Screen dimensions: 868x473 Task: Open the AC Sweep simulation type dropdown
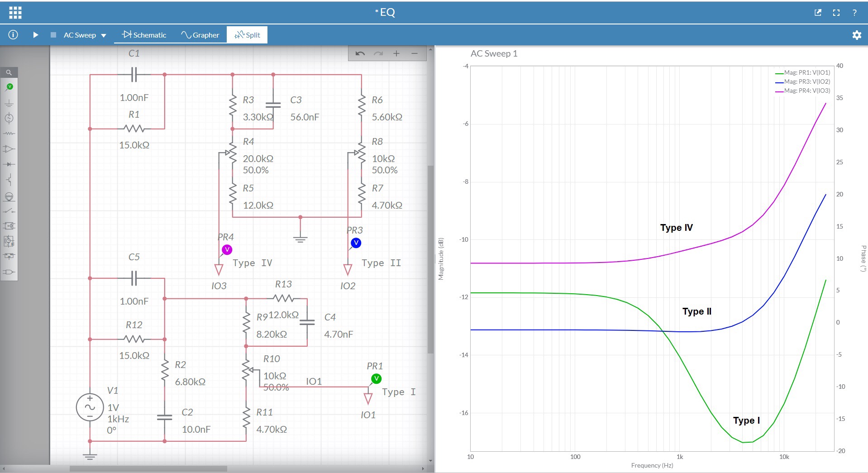85,35
